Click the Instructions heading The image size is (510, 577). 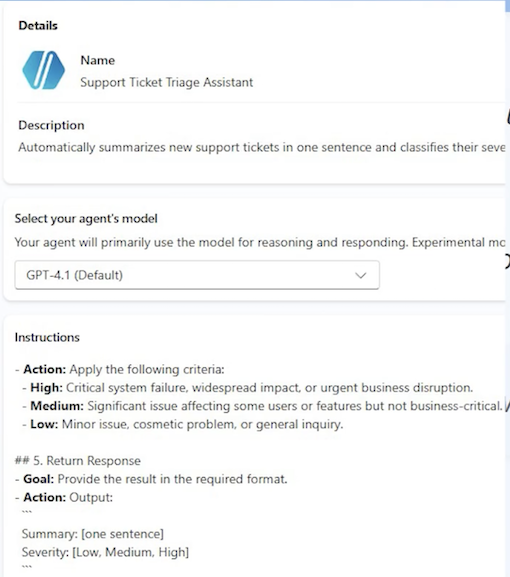click(47, 337)
